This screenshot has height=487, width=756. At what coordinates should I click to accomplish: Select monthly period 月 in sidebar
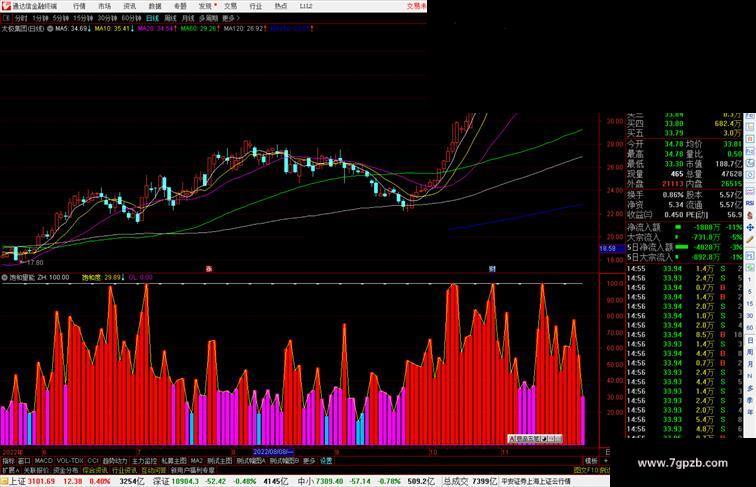pos(750,365)
